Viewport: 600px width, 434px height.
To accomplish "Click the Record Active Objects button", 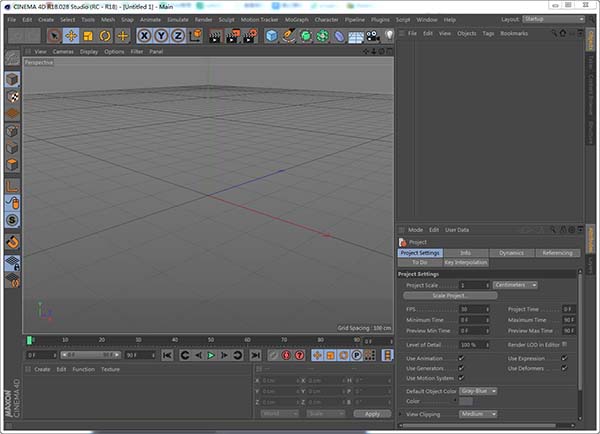I will coord(273,355).
